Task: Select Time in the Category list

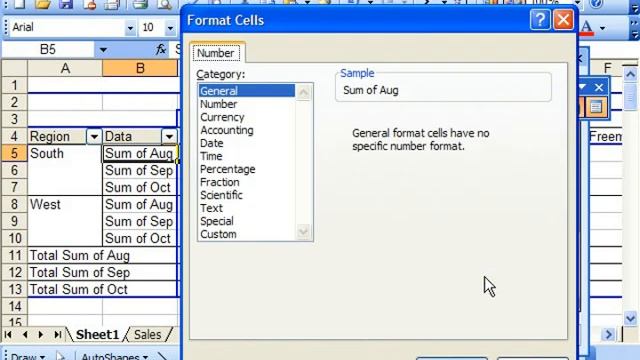Action: point(247,156)
